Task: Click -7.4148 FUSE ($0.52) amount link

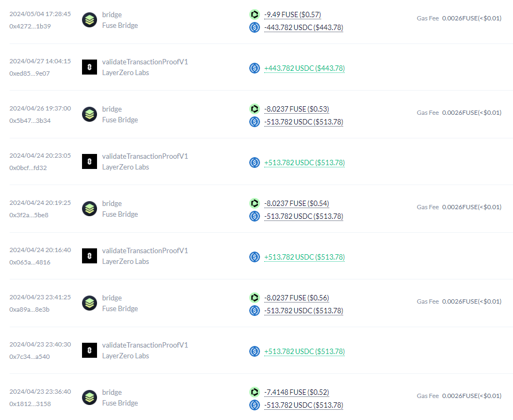Action: [x=296, y=392]
